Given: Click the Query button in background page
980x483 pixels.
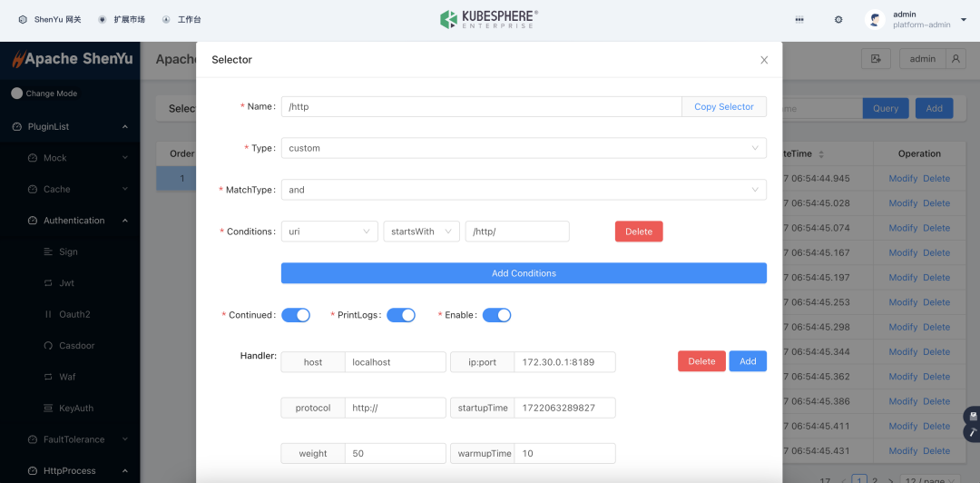Looking at the screenshot, I should click(x=886, y=108).
